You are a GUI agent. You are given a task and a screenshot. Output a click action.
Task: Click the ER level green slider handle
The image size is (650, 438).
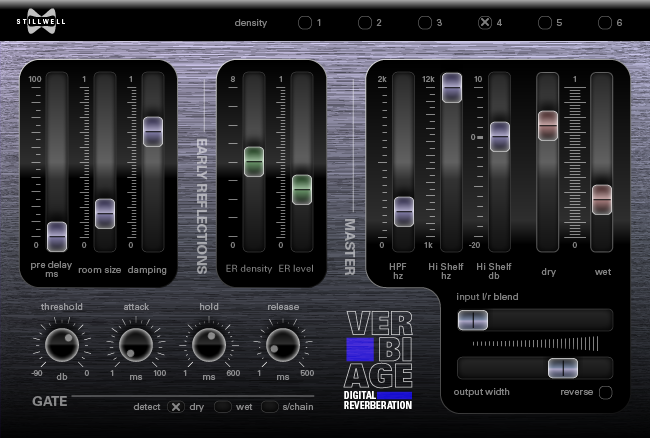(x=302, y=190)
